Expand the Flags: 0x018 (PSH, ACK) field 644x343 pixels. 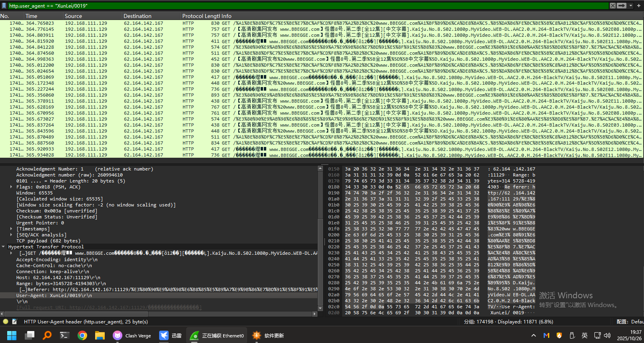tap(11, 187)
